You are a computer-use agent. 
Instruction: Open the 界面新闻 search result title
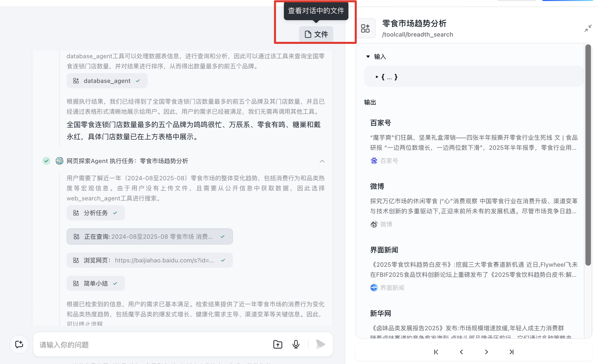pos(384,250)
